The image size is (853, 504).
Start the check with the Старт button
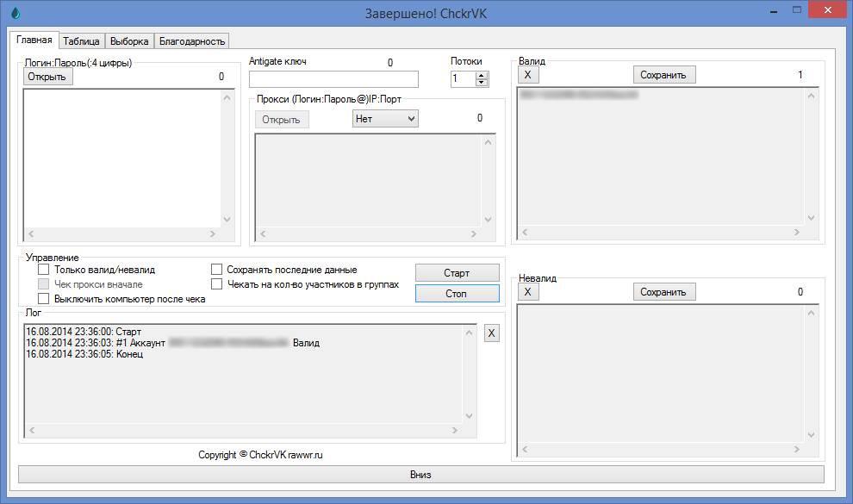[x=457, y=273]
